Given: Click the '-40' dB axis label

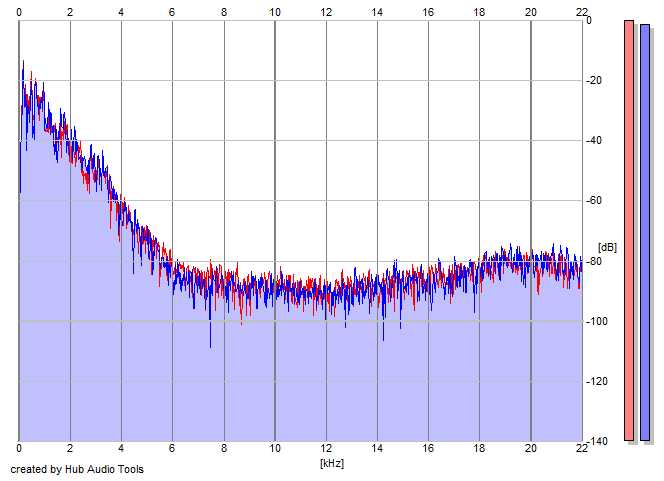Looking at the screenshot, I should pos(594,141).
